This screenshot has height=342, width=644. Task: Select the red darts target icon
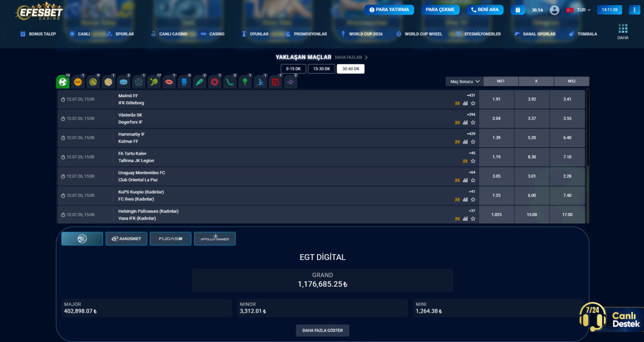tap(215, 82)
